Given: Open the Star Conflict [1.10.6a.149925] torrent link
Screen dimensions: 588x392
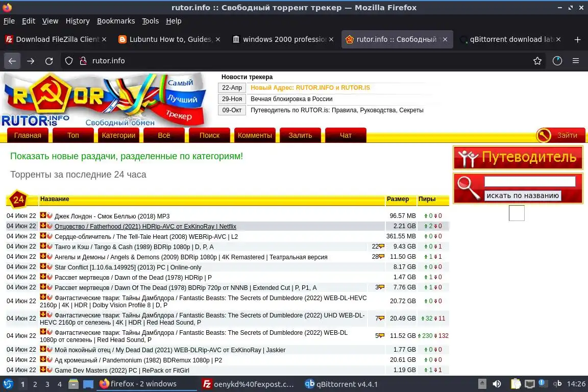Looking at the screenshot, I should click(128, 267).
